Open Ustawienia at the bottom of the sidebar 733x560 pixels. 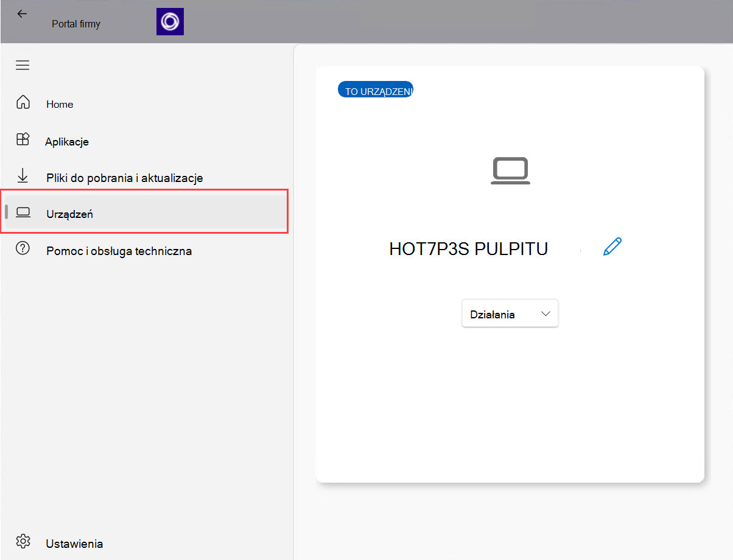pos(74,542)
